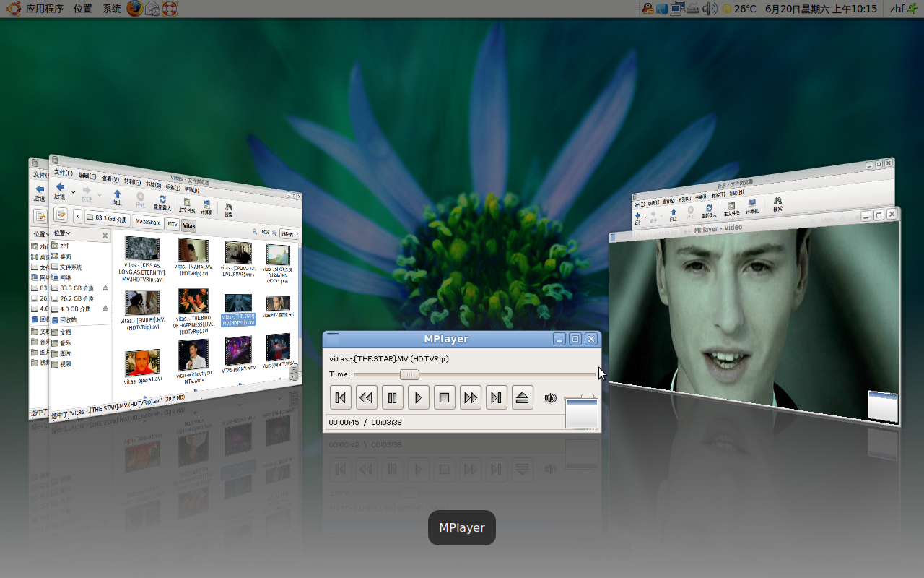The width and height of the screenshot is (924, 578).
Task: Go up with 向上 in Vitas window
Action: (x=117, y=197)
